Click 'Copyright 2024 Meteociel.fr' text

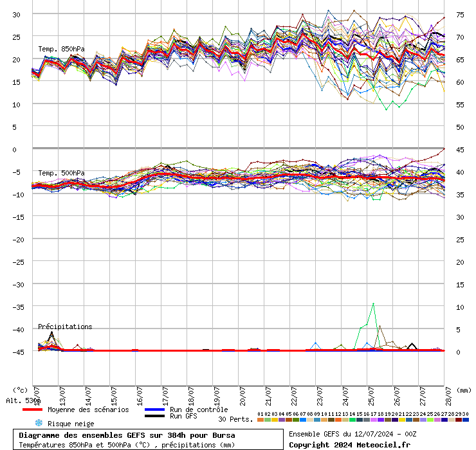pyautogui.click(x=349, y=445)
